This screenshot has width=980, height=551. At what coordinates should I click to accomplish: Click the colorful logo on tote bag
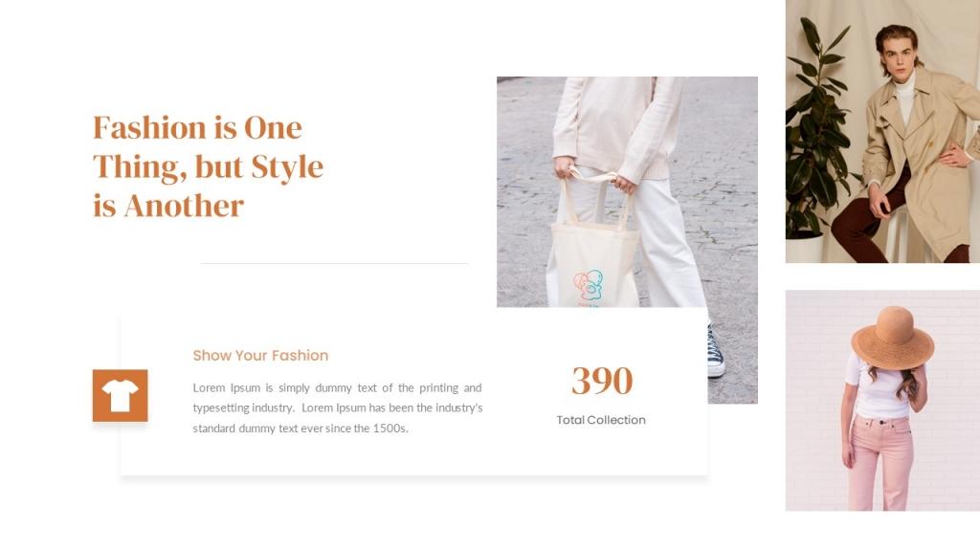589,287
